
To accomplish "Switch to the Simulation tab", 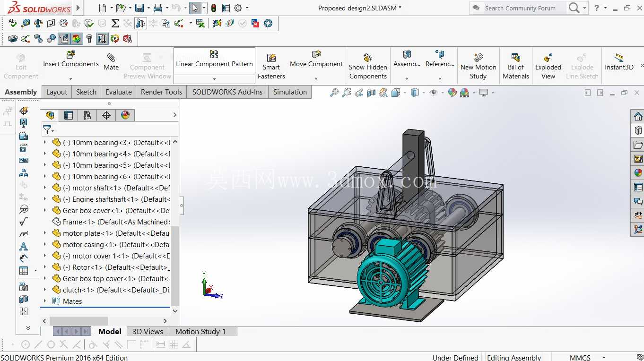I will click(x=290, y=92).
